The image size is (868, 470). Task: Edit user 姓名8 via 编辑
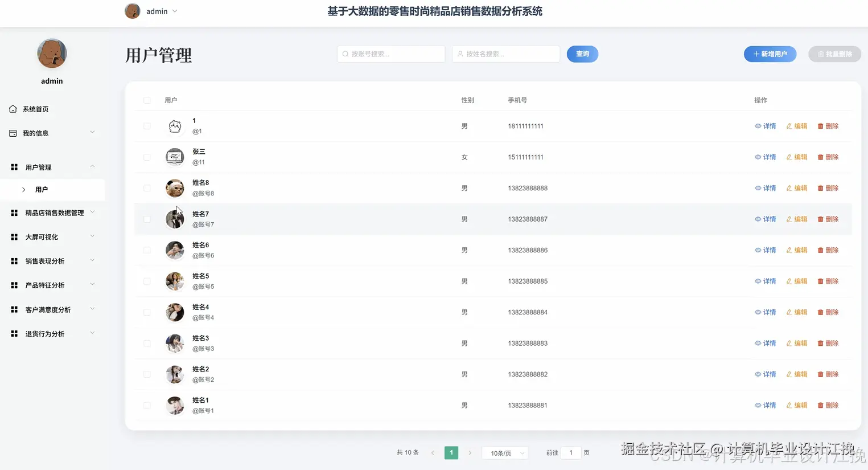pyautogui.click(x=797, y=188)
